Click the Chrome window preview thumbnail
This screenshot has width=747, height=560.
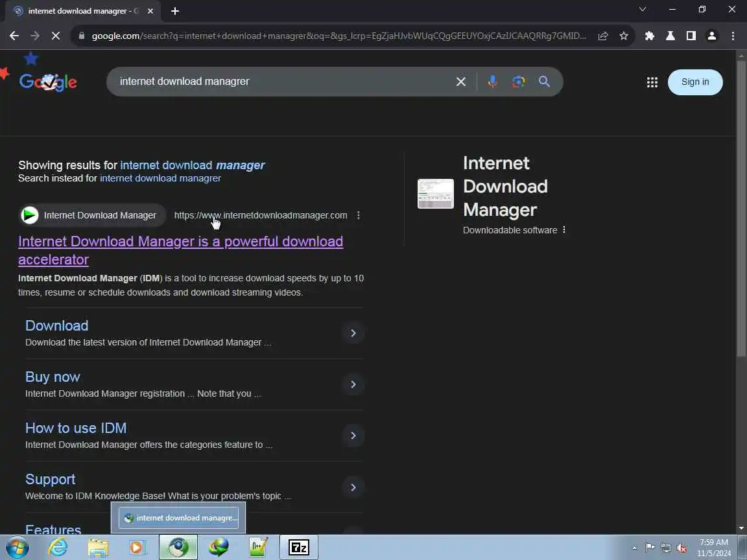click(x=178, y=518)
